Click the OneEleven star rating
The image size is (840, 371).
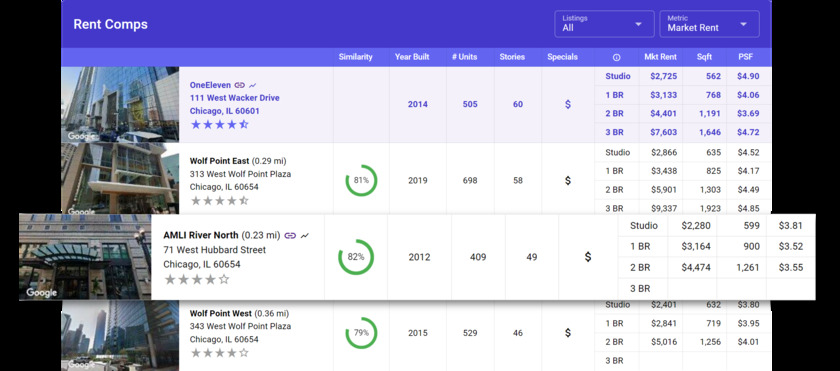[x=220, y=125]
